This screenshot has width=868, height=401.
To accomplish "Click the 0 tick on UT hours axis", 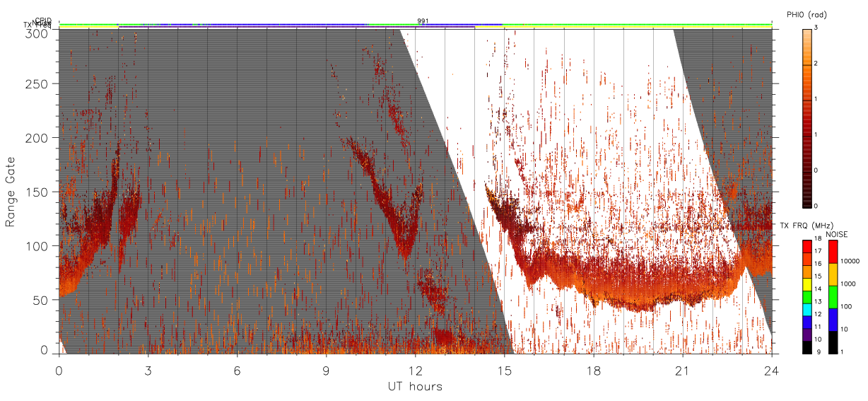I will (x=59, y=369).
